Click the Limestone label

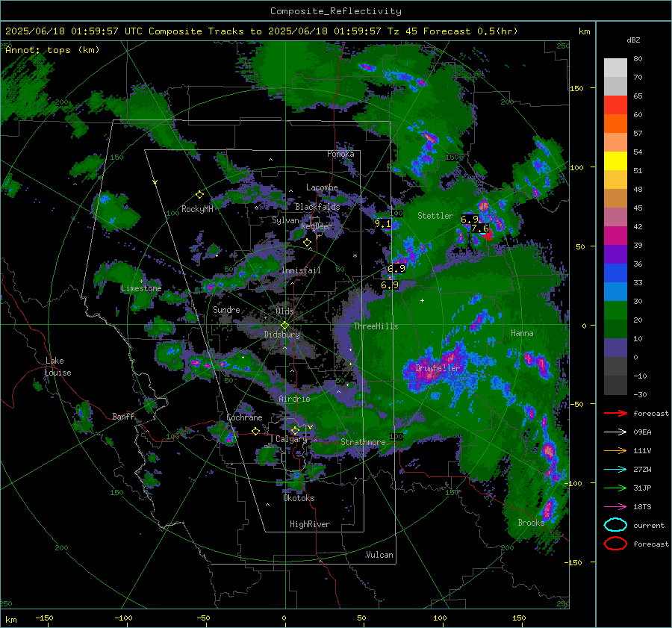(141, 288)
